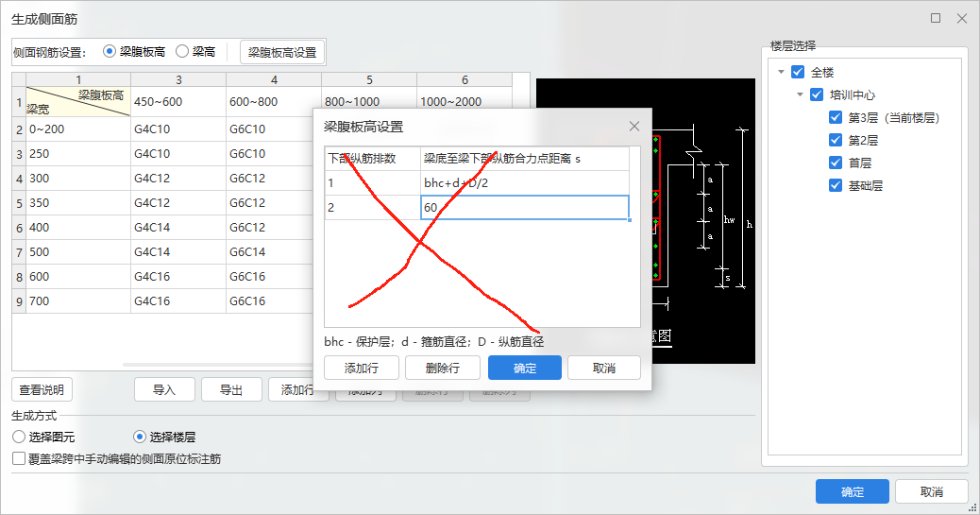Click the G6C12 cell in row 350
This screenshot has width=980, height=515.
point(270,203)
